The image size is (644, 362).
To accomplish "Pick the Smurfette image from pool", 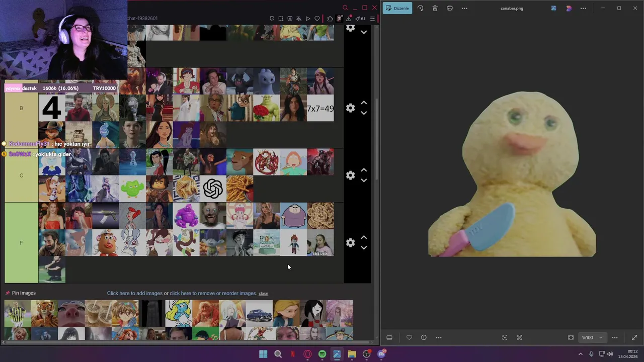I will pos(179,314).
